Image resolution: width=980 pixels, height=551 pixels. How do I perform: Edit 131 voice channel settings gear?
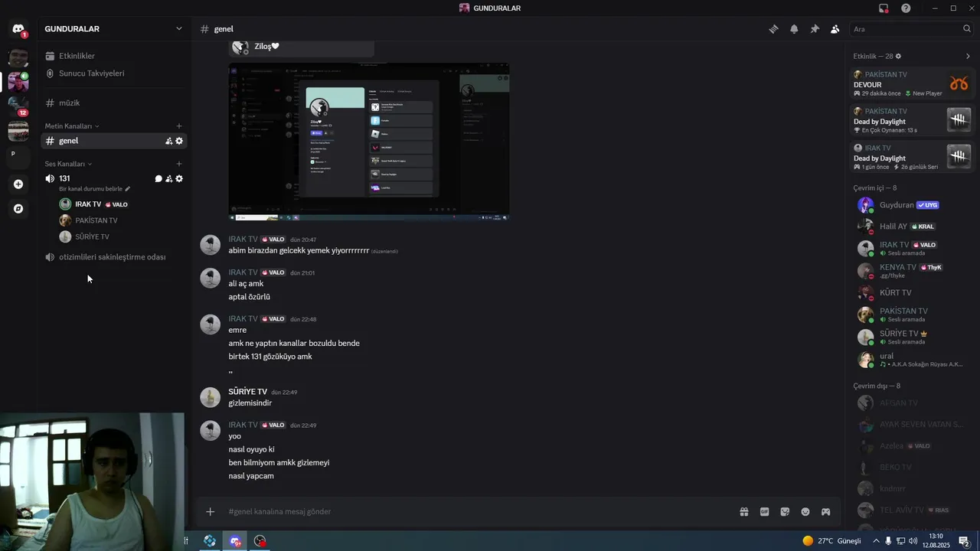click(179, 179)
